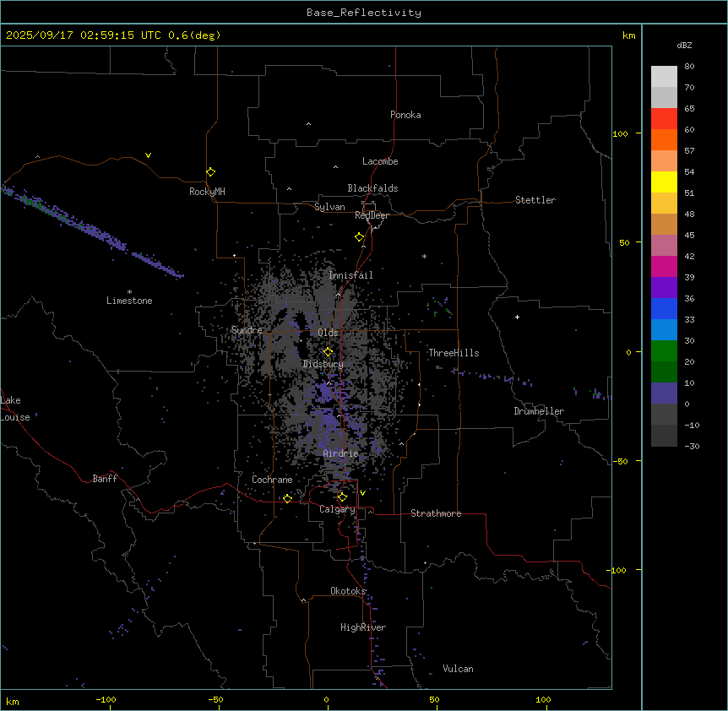Viewport: 728px width, 711px height.
Task: Click the Vulcan city label
Action: click(458, 669)
